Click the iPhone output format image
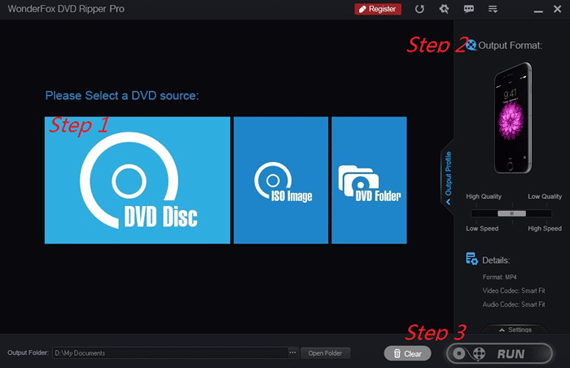 pyautogui.click(x=513, y=118)
